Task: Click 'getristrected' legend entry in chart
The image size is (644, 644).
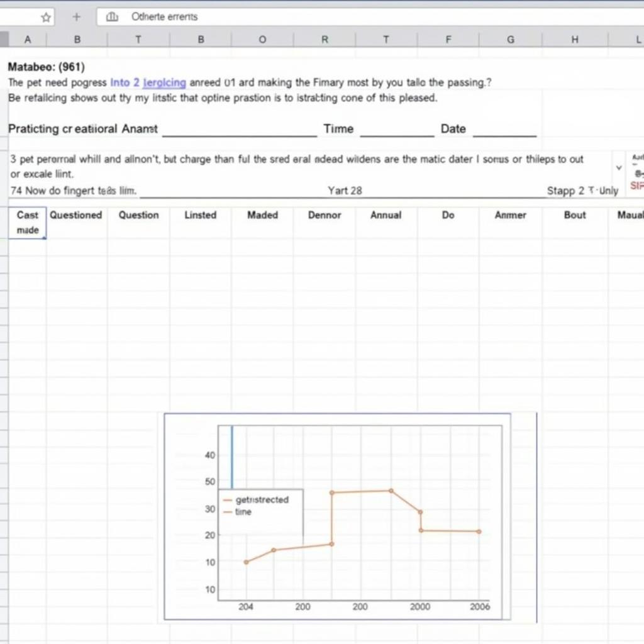Action: pos(257,500)
